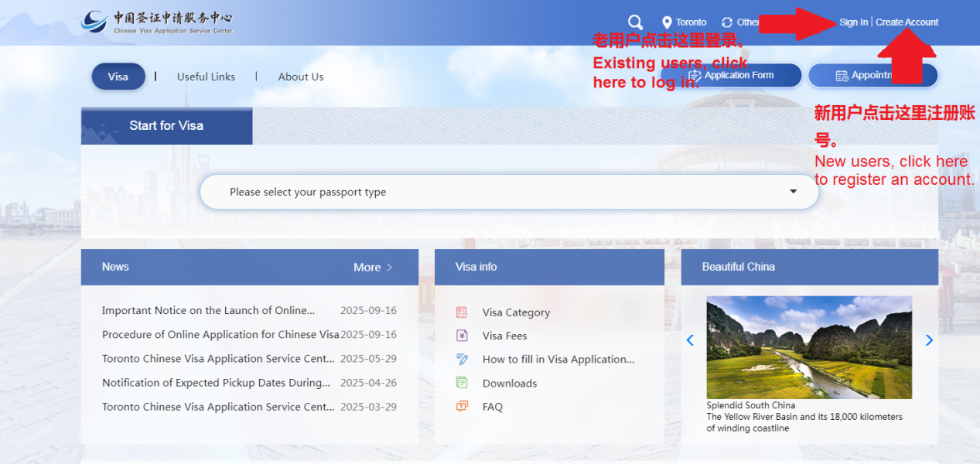Open the Toronto Service Center news dated 2025-05-29
Screen dimensions: 980x464
click(218, 358)
